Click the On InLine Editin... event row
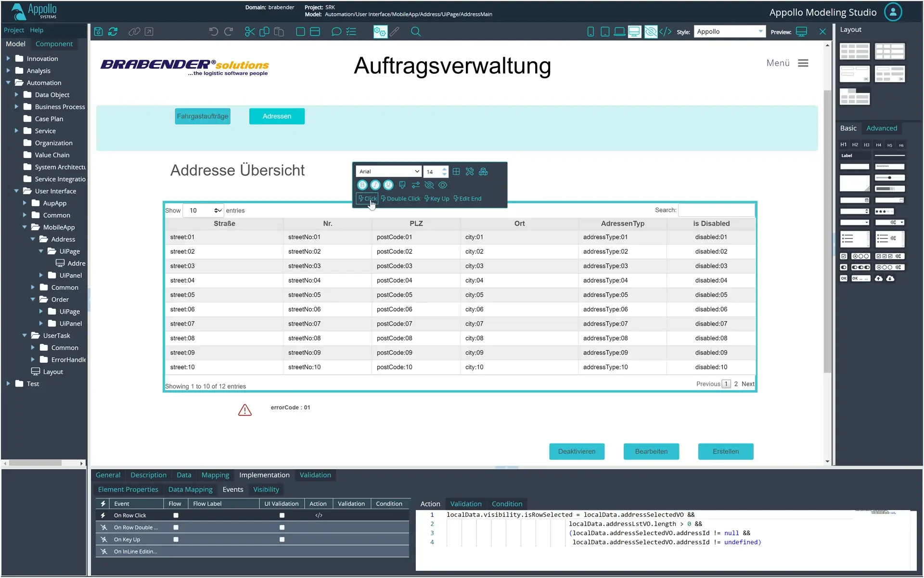The image size is (924, 578). click(252, 552)
